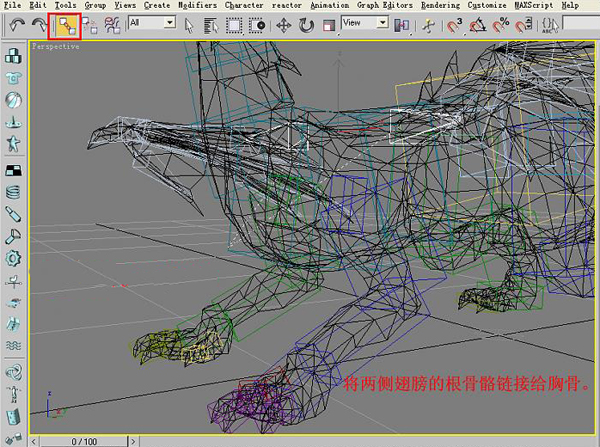Viewport: 600px width, 447px height.
Task: Click the Create Angular Dashpot icon
Action: [x=13, y=236]
